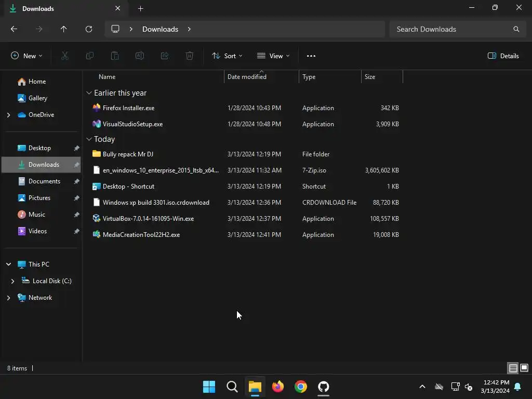Viewport: 532px width, 399px height.
Task: Click chevron after Downloads in address bar
Action: click(x=189, y=29)
